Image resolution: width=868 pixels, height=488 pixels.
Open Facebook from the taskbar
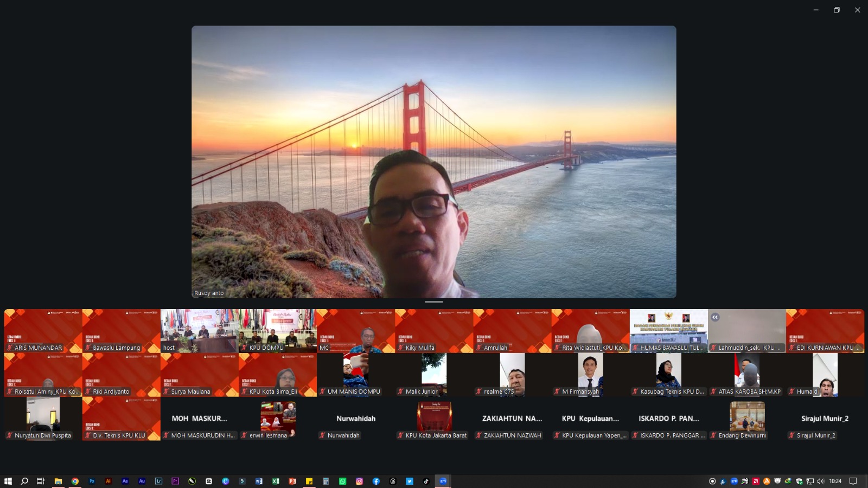pos(376,481)
